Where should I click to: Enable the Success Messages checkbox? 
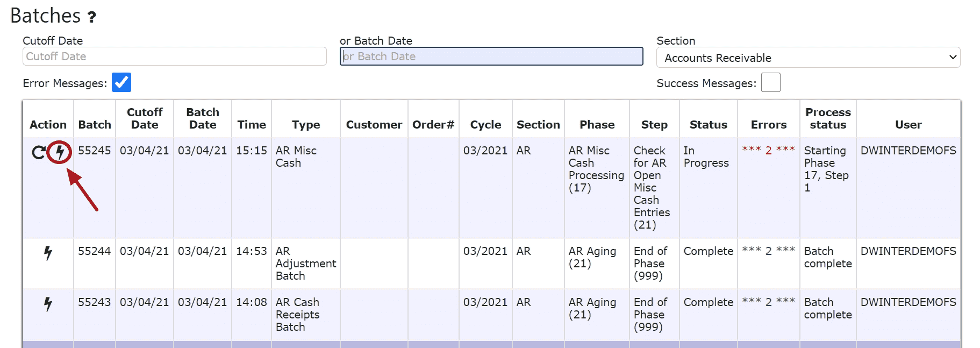point(770,83)
